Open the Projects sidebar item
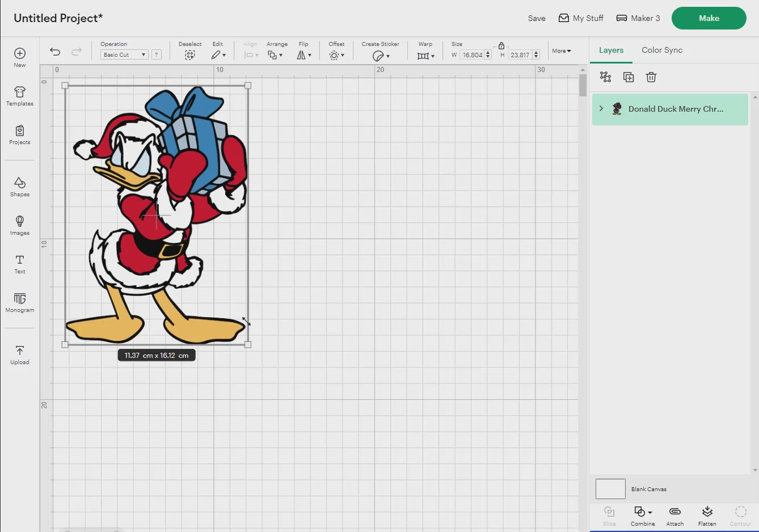 (20, 134)
